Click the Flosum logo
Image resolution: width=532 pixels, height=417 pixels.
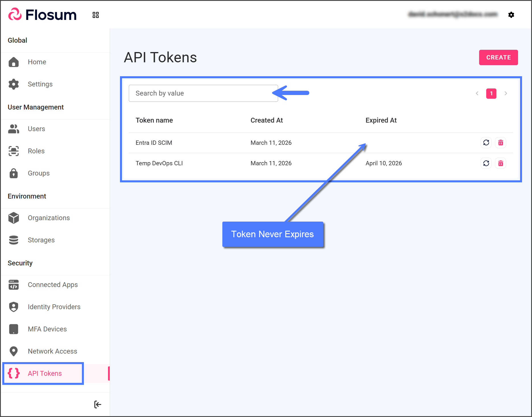(x=43, y=15)
